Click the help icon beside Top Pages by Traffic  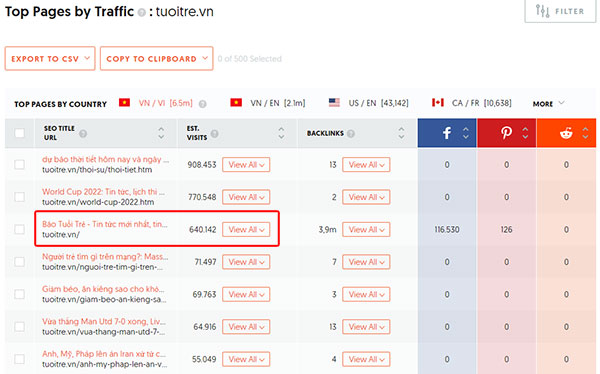pos(142,13)
